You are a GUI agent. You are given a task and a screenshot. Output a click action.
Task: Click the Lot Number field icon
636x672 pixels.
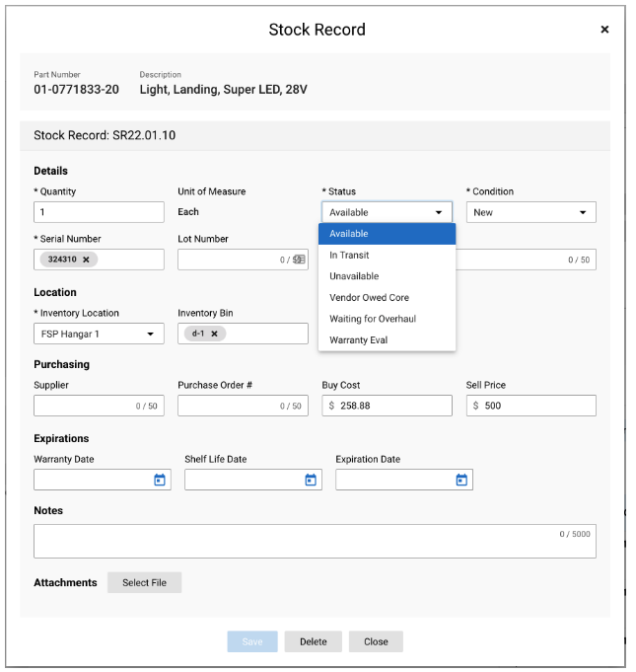(299, 260)
